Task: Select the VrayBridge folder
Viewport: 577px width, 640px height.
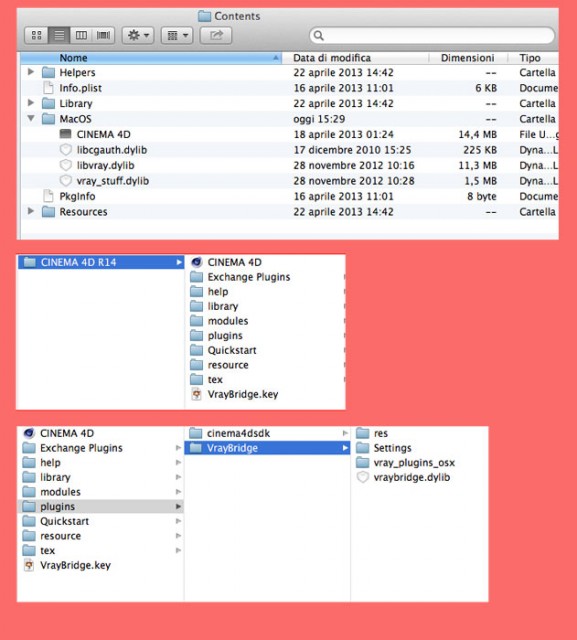Action: (267, 448)
